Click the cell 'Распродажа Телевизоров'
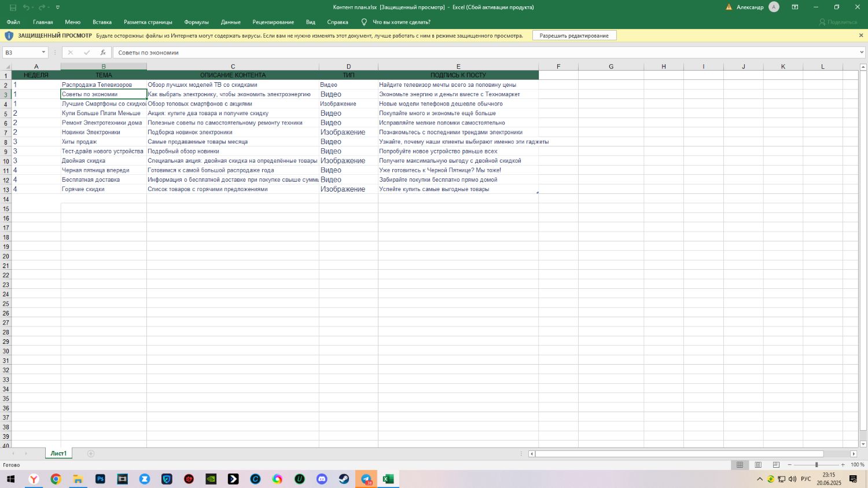This screenshot has width=868, height=488. (104, 85)
